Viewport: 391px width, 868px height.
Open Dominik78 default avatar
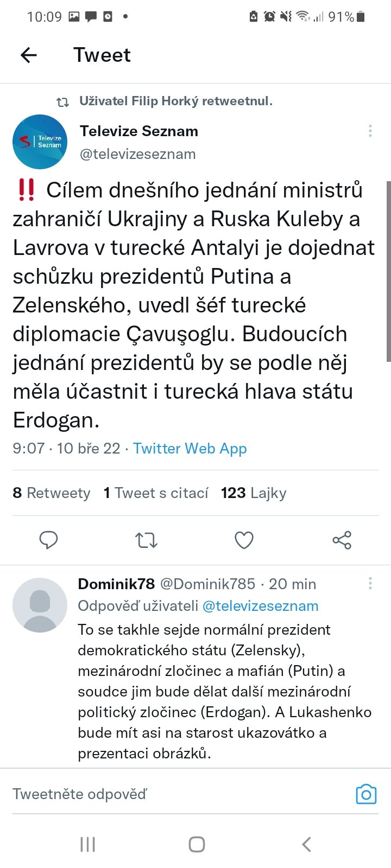pyautogui.click(x=40, y=605)
